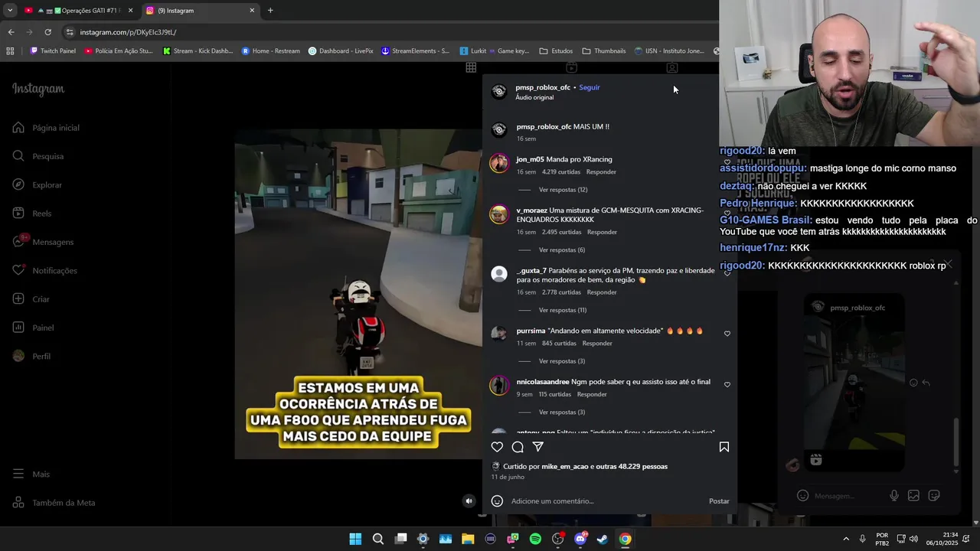Open Steam from the taskbar

[x=603, y=539]
